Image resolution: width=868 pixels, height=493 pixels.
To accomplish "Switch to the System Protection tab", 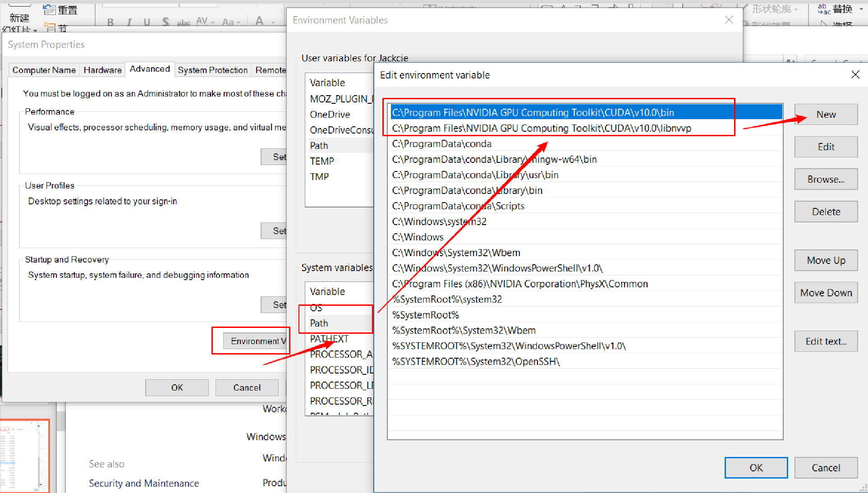I will click(212, 70).
